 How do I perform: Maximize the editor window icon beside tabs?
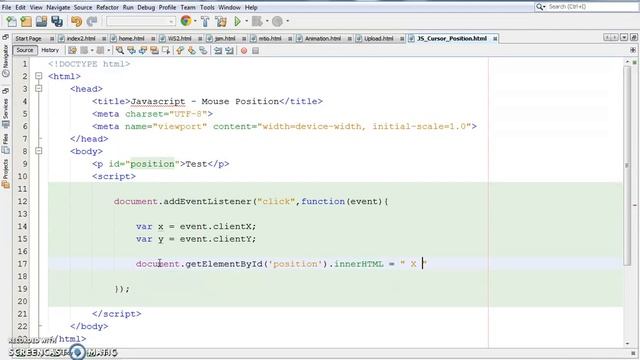click(x=634, y=38)
